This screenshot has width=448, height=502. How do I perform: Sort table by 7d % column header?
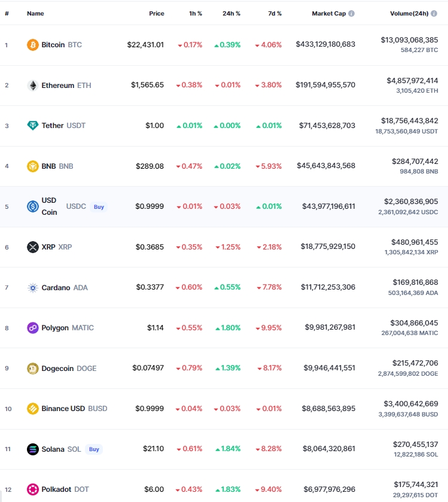(275, 13)
